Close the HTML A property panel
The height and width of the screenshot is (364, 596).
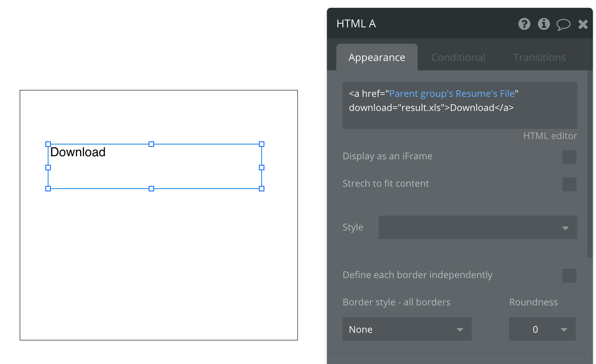(x=583, y=25)
